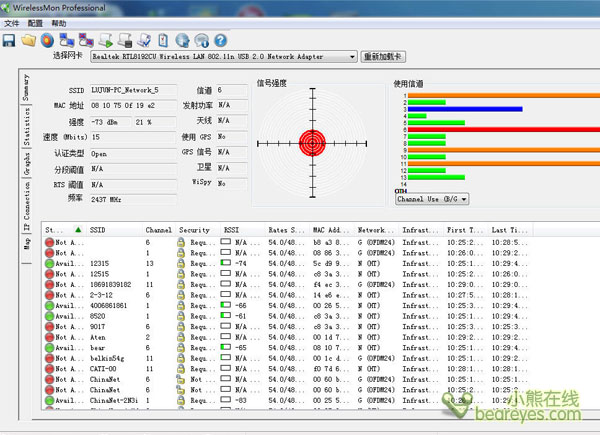Click the red signal strength target graphic
This screenshot has height=435, width=600.
pos(312,143)
